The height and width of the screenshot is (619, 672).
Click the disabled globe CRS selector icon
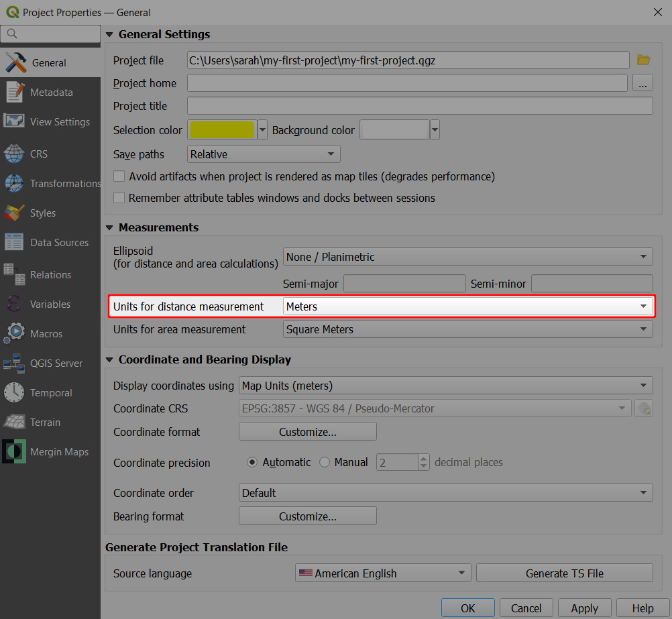[644, 408]
